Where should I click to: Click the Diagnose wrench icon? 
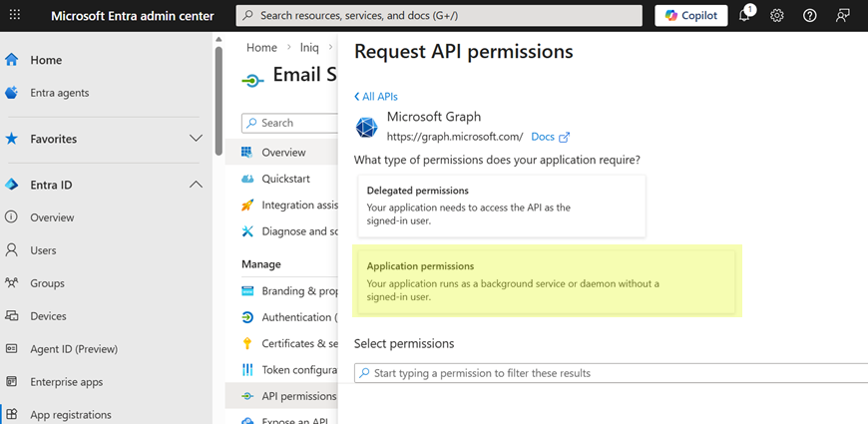247,230
